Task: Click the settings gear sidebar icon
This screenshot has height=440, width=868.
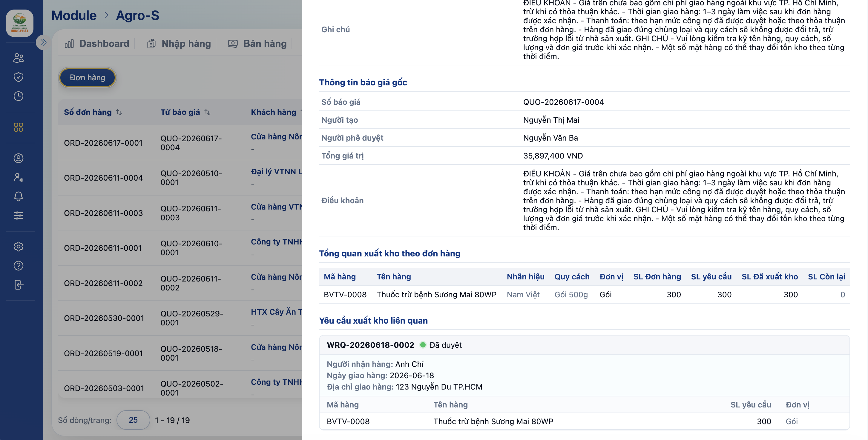Action: click(19, 247)
